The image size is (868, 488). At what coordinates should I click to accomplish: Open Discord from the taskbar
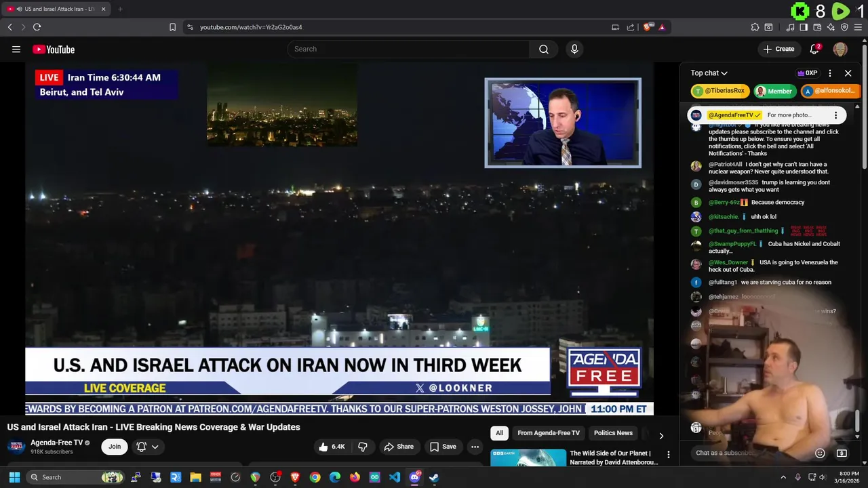pyautogui.click(x=414, y=477)
